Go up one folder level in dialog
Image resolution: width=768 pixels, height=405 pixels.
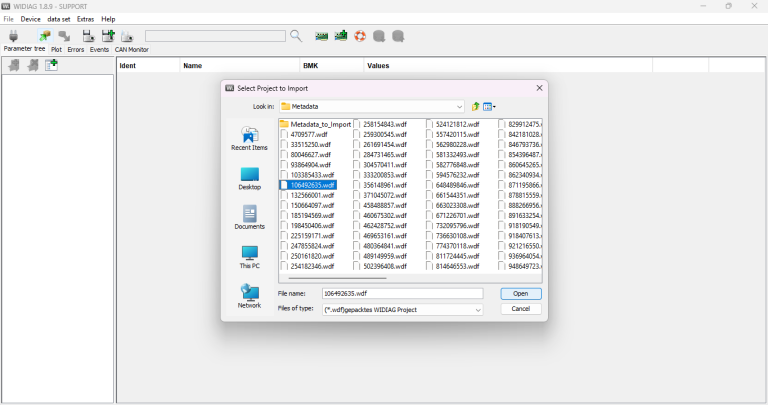point(475,106)
